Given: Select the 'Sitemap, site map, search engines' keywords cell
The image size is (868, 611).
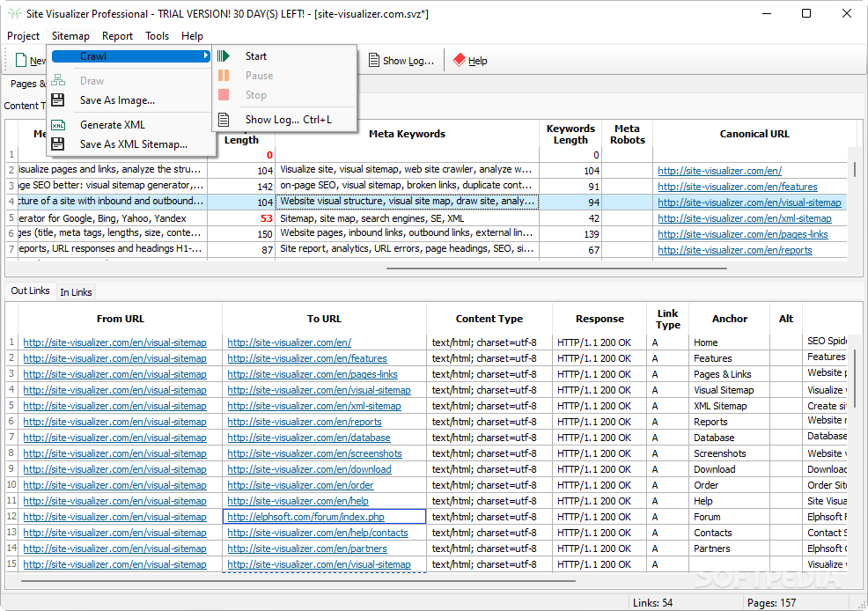Looking at the screenshot, I should 407,218.
